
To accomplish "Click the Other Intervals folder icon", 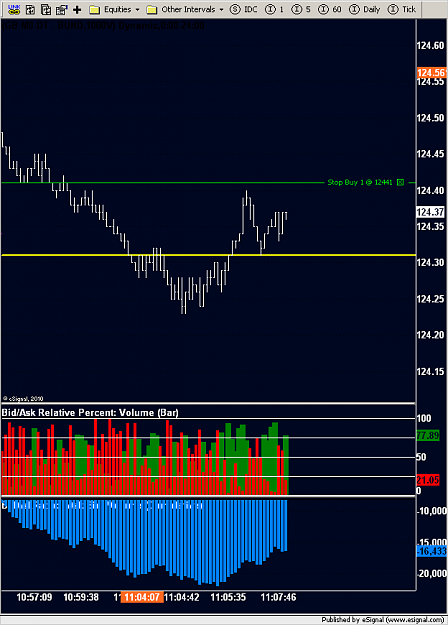I will pos(151,10).
